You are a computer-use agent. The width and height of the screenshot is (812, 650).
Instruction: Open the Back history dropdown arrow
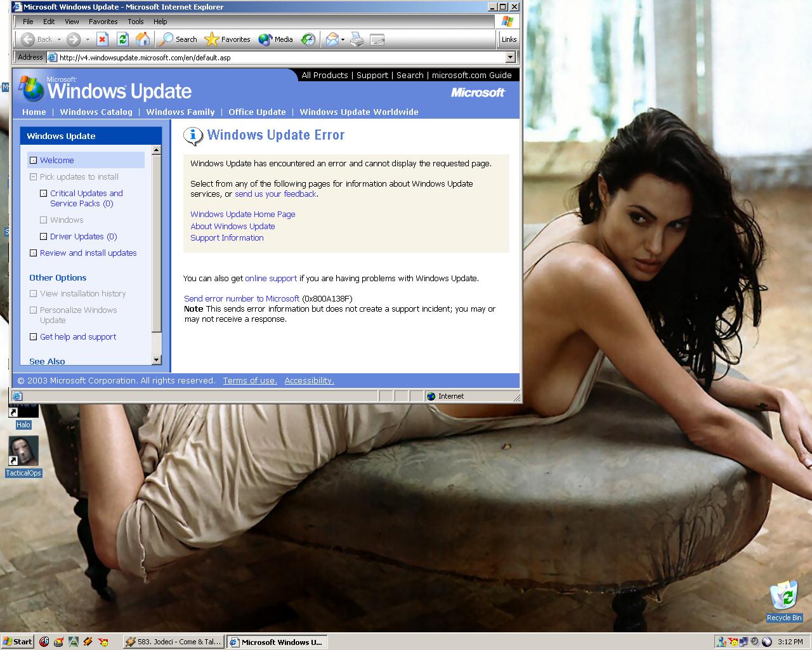[x=59, y=39]
